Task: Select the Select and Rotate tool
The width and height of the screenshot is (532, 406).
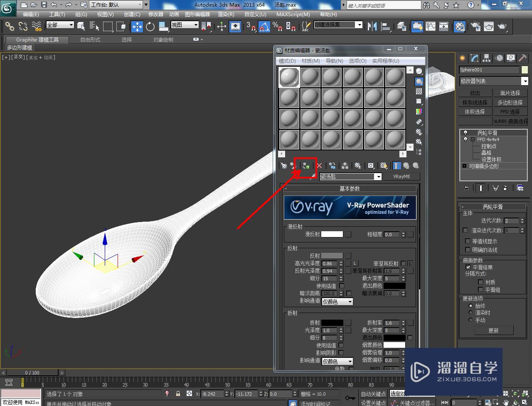Action: tap(150, 27)
